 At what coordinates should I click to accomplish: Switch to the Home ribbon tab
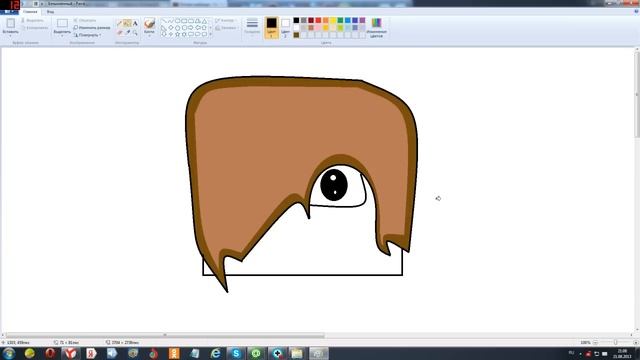point(30,12)
